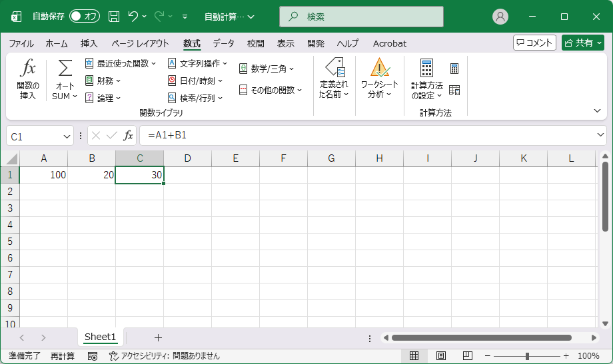
Task: Select the Sheet1 tab
Action: click(x=100, y=337)
